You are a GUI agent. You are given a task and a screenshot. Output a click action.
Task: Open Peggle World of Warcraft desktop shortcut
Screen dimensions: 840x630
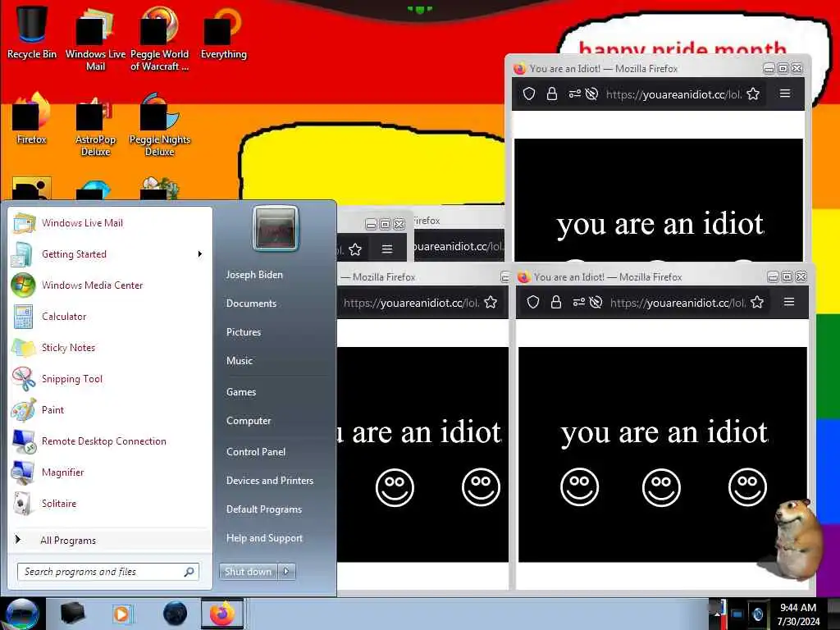[x=159, y=39]
